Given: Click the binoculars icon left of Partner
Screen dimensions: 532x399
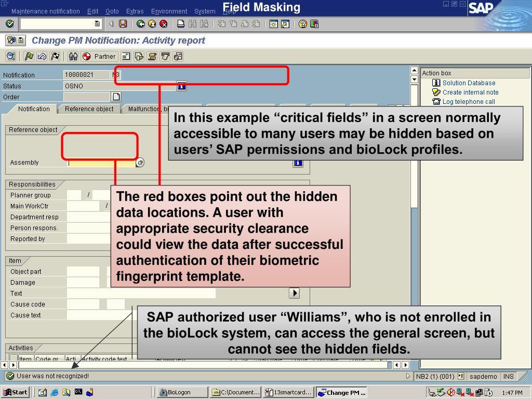Looking at the screenshot, I should 73,56.
